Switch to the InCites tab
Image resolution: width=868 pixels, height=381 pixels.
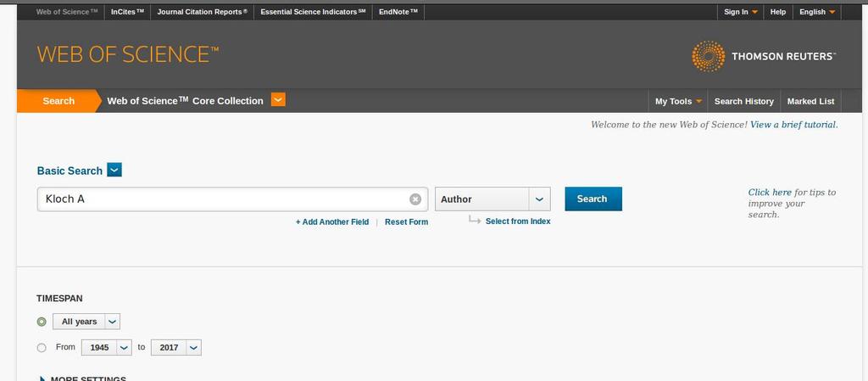(x=127, y=12)
